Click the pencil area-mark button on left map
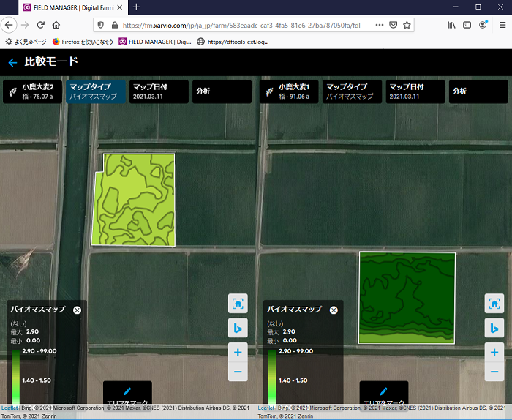512x420 pixels. tap(127, 393)
